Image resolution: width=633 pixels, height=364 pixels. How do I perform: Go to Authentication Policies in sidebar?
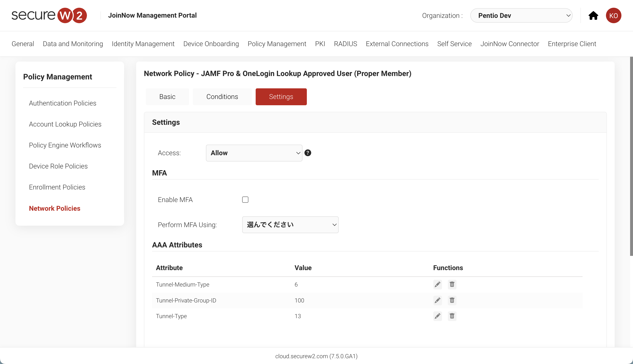pos(63,103)
